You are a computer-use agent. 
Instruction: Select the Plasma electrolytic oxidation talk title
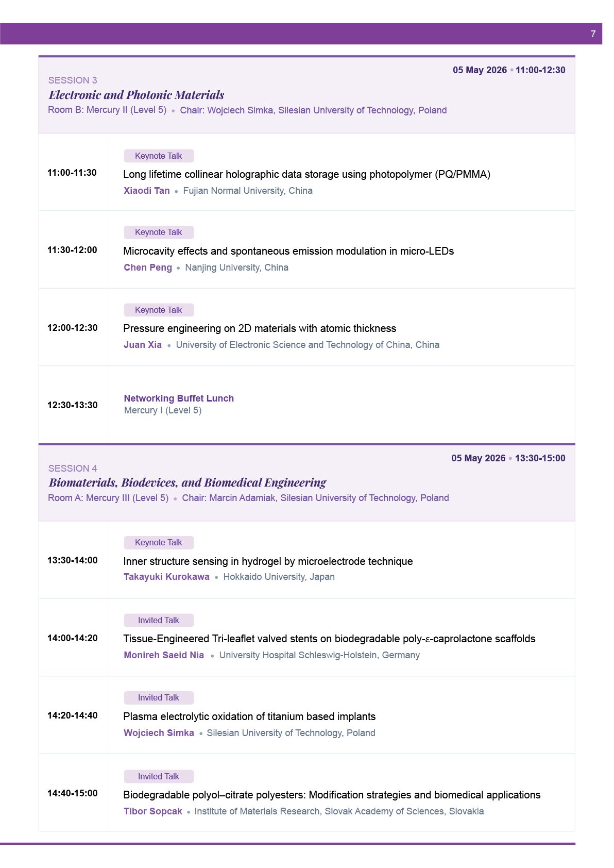(249, 716)
